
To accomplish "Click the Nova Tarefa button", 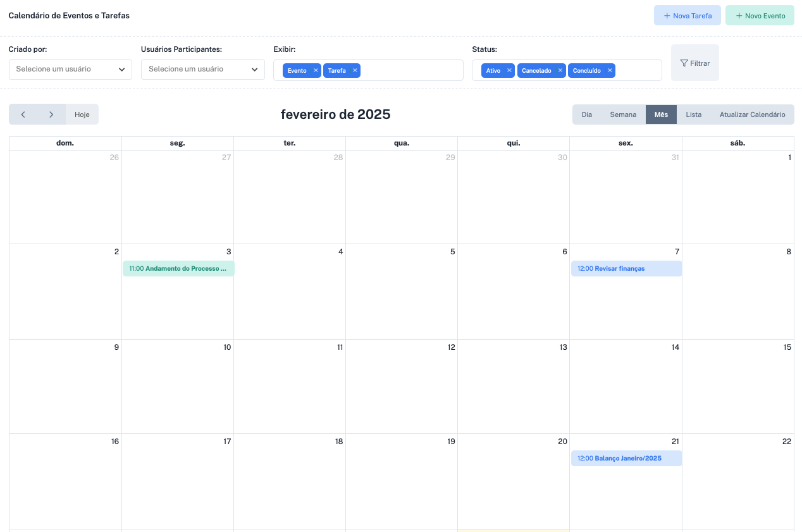I will pos(687,16).
